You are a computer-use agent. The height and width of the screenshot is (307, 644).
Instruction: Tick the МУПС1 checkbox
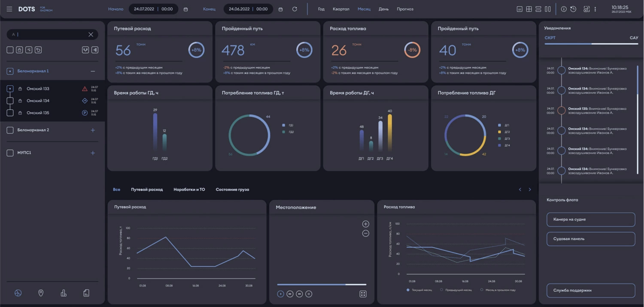coord(10,153)
